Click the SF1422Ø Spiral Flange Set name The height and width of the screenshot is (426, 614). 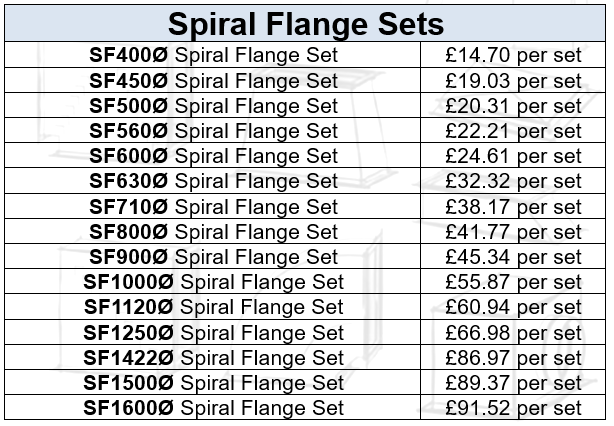213,357
